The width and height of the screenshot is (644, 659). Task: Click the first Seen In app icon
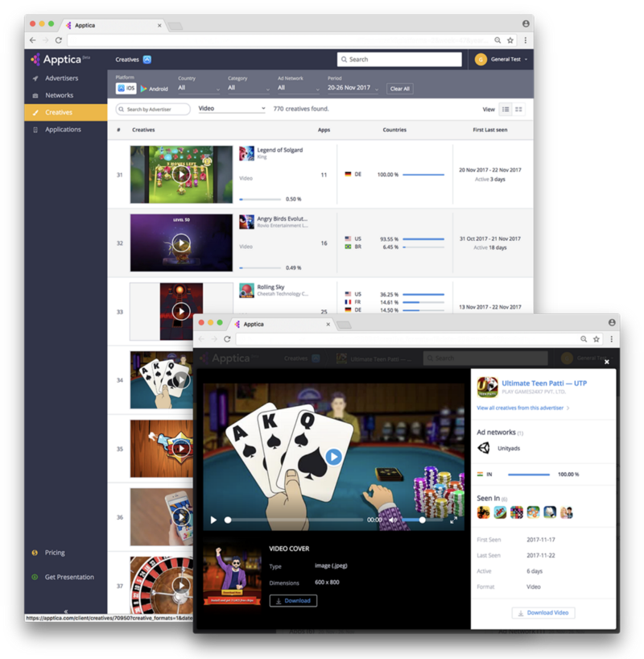pyautogui.click(x=484, y=512)
